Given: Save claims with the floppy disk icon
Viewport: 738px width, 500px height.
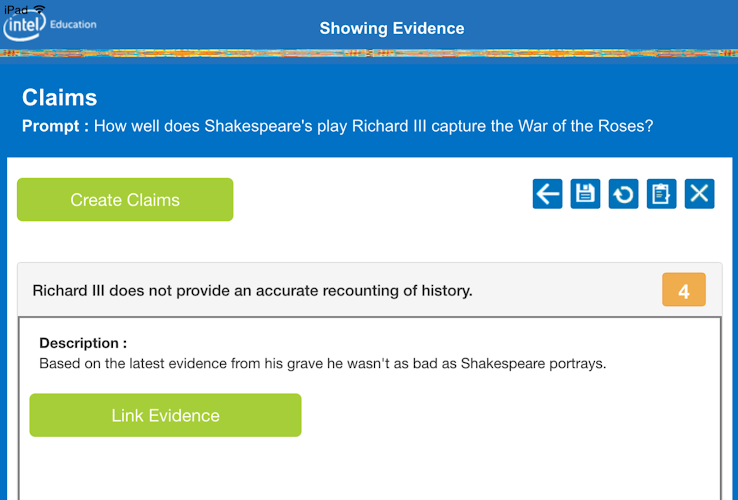Looking at the screenshot, I should [585, 194].
